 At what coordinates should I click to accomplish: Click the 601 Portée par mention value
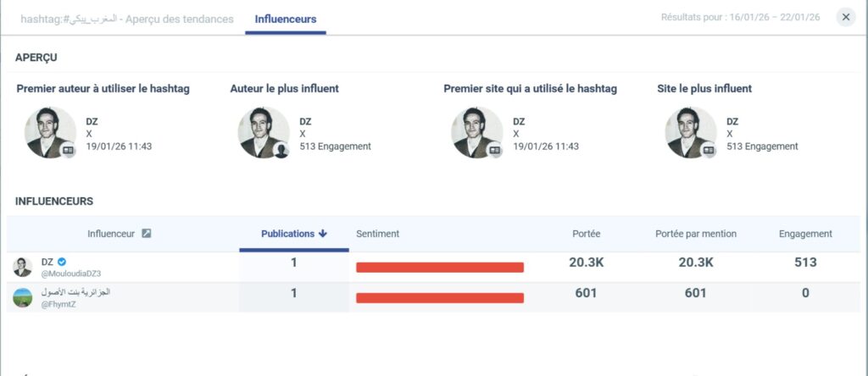[x=696, y=293]
